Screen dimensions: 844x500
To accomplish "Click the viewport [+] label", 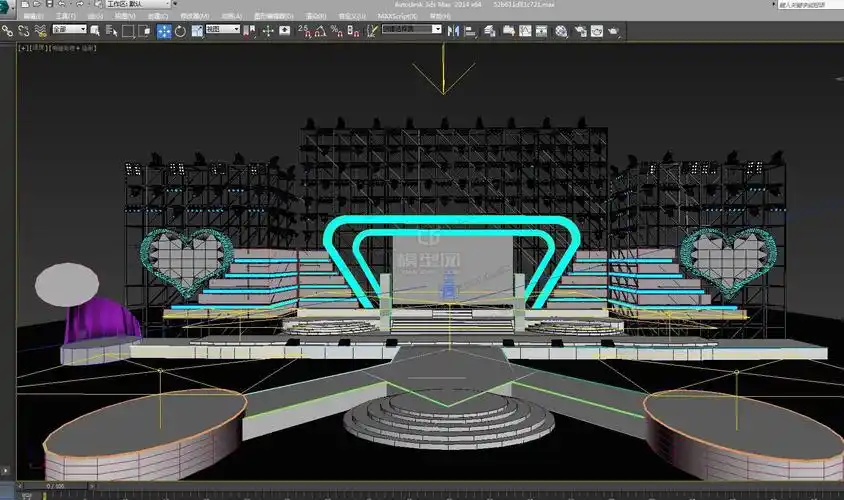I will coord(23,48).
